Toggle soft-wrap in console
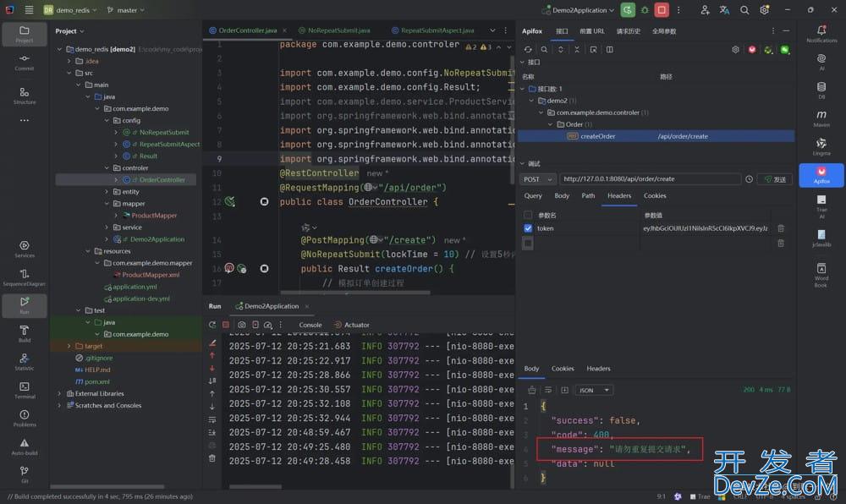Image resolution: width=846 pixels, height=504 pixels. tap(212, 420)
